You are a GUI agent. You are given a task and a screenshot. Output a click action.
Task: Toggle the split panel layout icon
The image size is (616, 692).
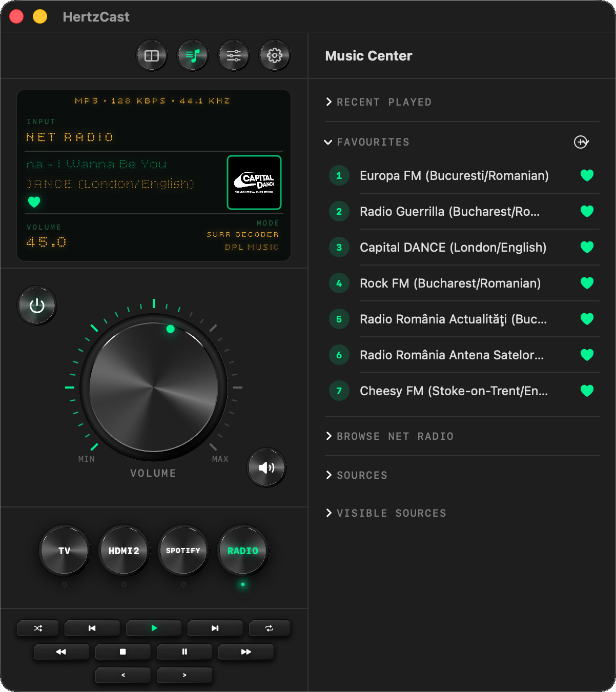[152, 56]
